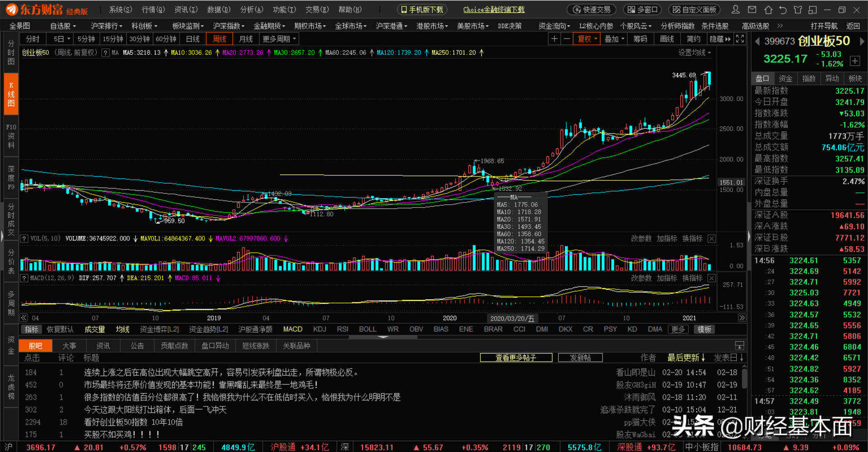Open 叠加 overlay dropdown

click(614, 39)
